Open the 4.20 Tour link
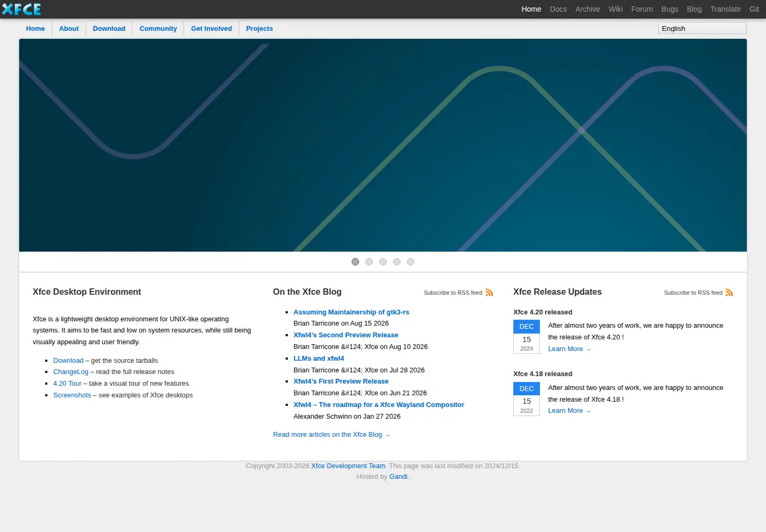The image size is (766, 532). pyautogui.click(x=68, y=384)
